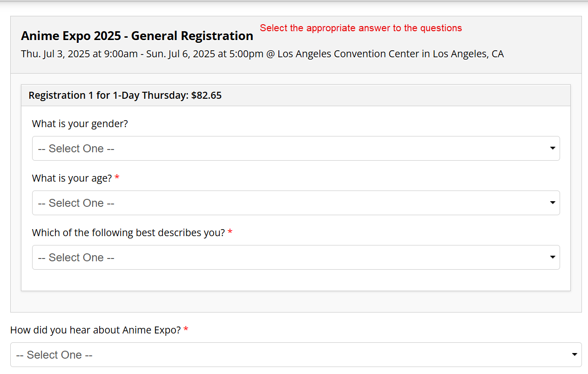Click 'Registration 1 for 1-Day Thursday: $82.65' header
This screenshot has height=374, width=588.
tap(125, 95)
